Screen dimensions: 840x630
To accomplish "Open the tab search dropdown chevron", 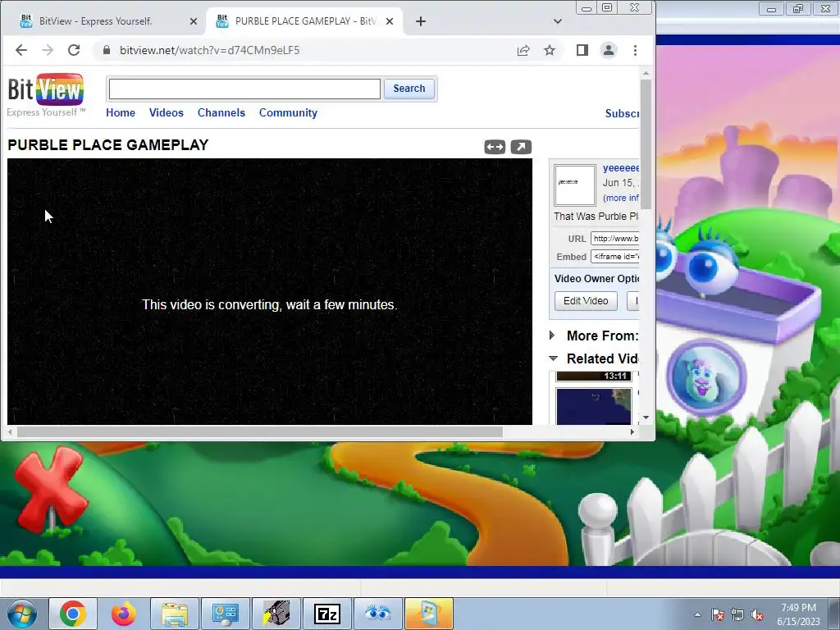I will coord(558,21).
